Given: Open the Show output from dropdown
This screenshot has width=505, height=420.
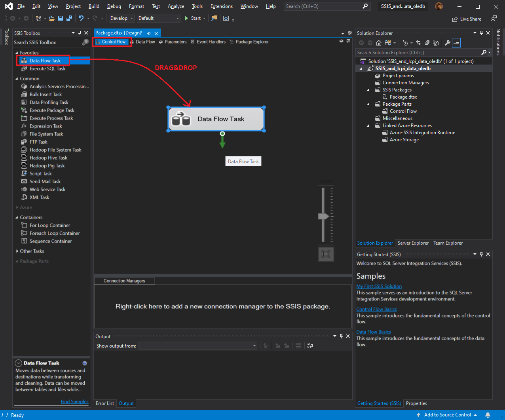Looking at the screenshot, I should click(198, 346).
